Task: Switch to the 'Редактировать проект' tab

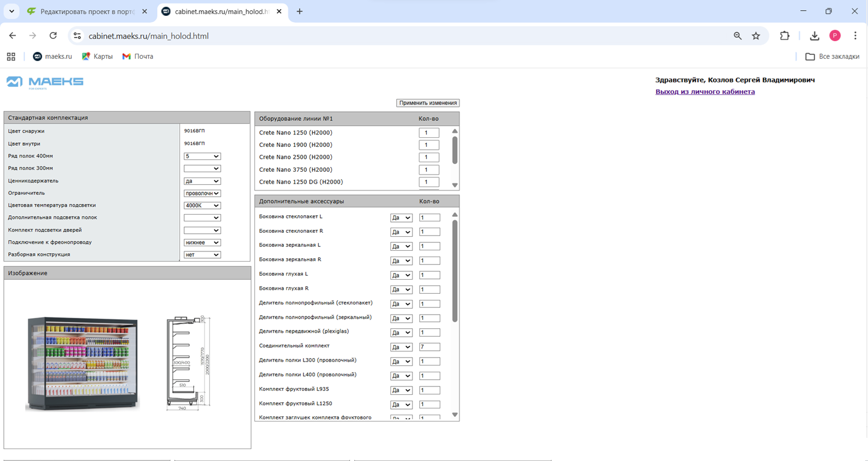Action: (x=88, y=11)
